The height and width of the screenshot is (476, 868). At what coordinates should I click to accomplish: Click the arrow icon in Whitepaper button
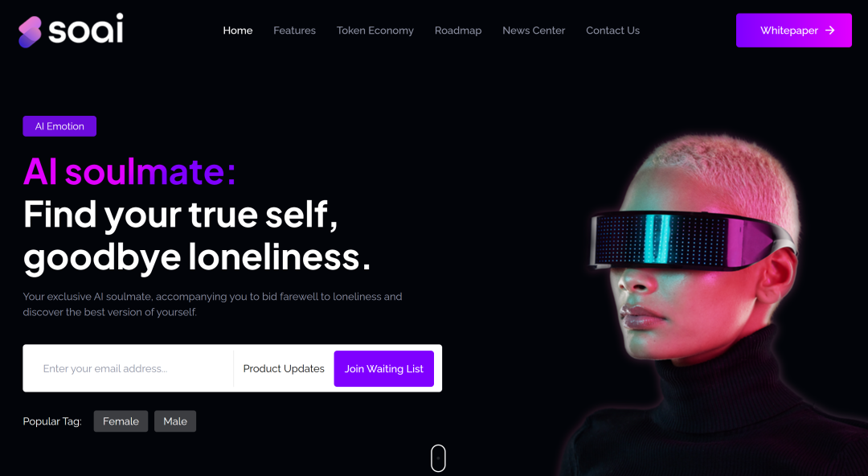(x=829, y=31)
